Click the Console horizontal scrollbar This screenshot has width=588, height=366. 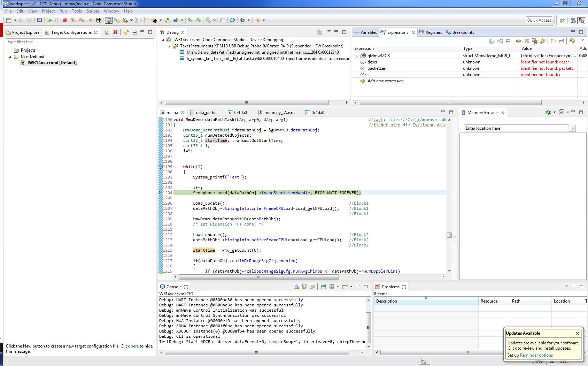[x=257, y=353]
